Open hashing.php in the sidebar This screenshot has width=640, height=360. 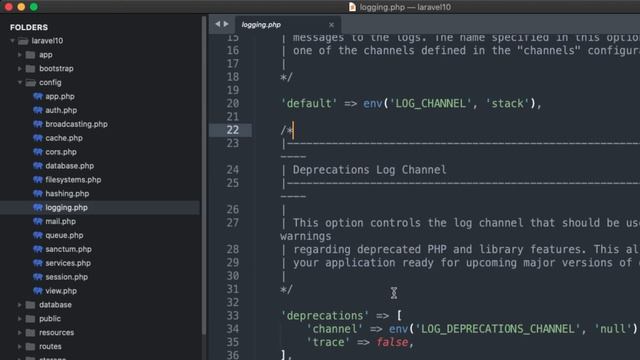(67, 193)
